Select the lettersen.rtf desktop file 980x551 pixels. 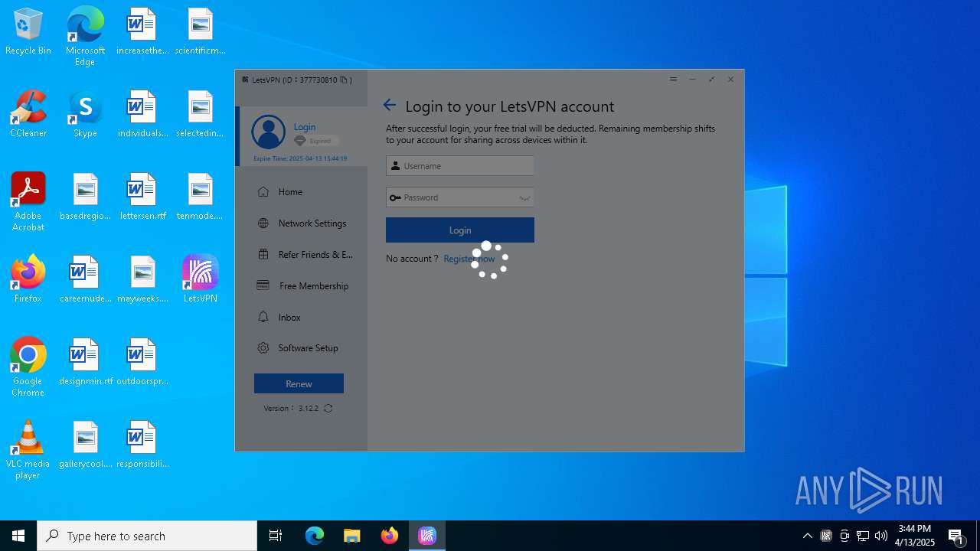tap(142, 197)
